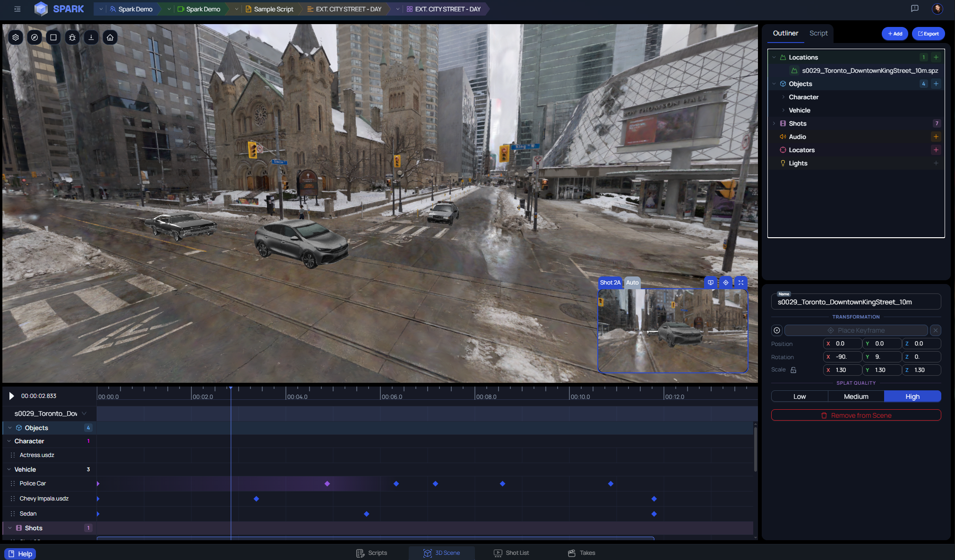Add a new location with plus icon

click(x=936, y=57)
